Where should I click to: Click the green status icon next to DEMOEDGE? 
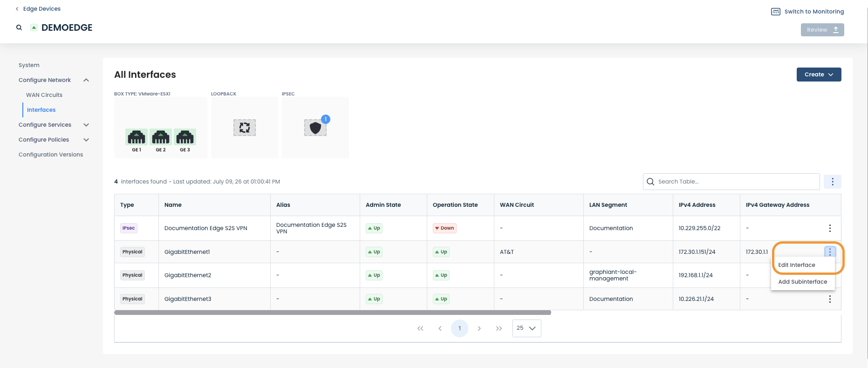(34, 27)
